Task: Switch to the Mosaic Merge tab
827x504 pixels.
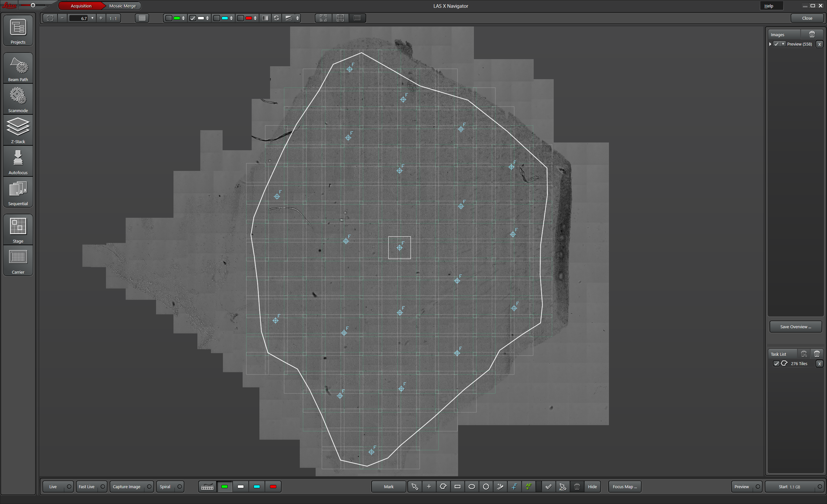Action: click(x=122, y=6)
